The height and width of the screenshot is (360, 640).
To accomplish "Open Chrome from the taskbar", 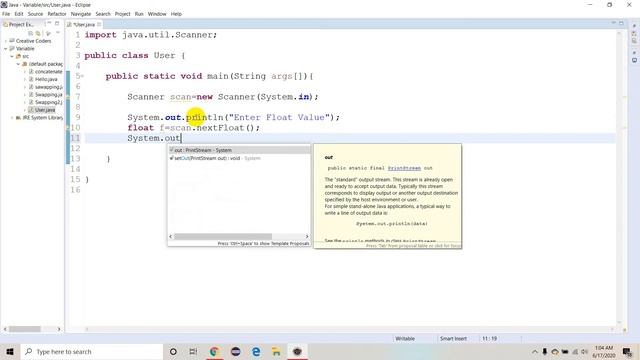I will pos(214,351).
